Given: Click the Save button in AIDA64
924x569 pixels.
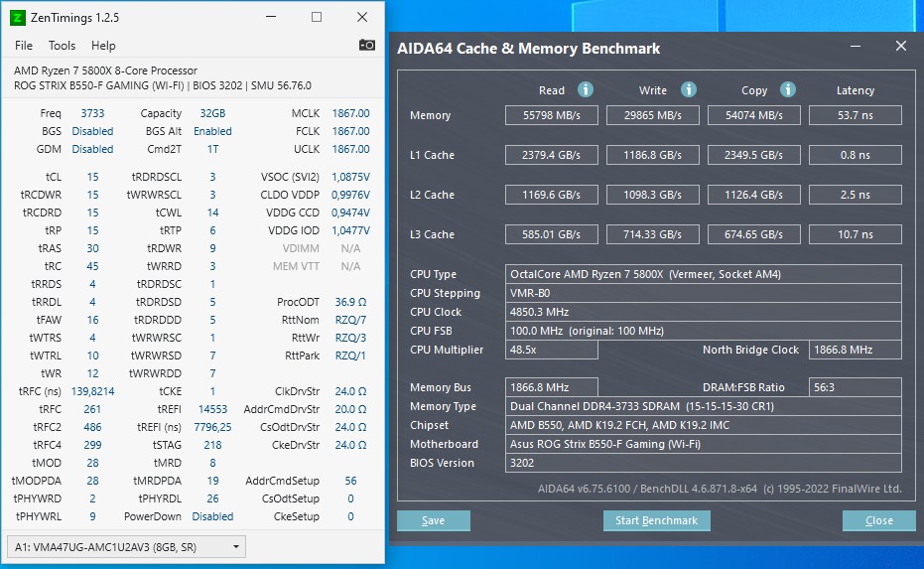Looking at the screenshot, I should coord(433,520).
